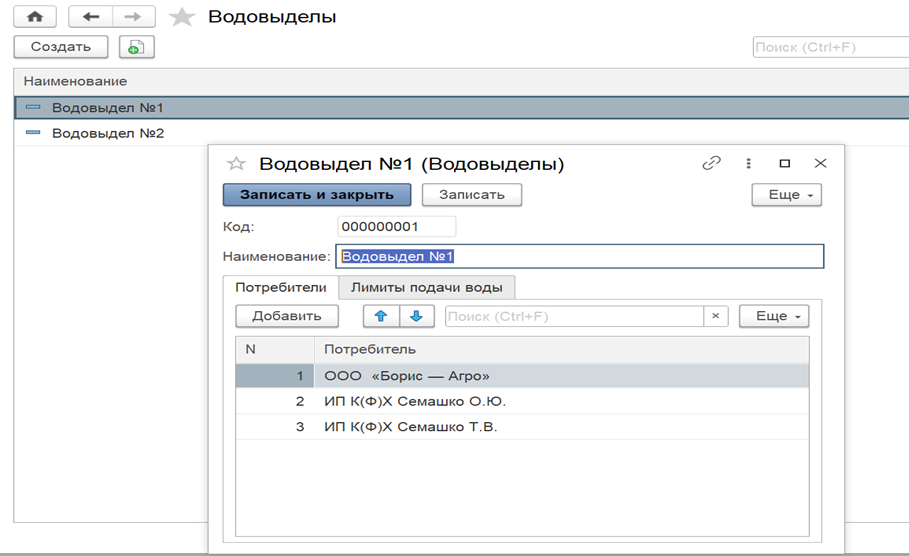Click the Создать button in the list toolbar
The height and width of the screenshot is (556, 909).
pos(61,47)
